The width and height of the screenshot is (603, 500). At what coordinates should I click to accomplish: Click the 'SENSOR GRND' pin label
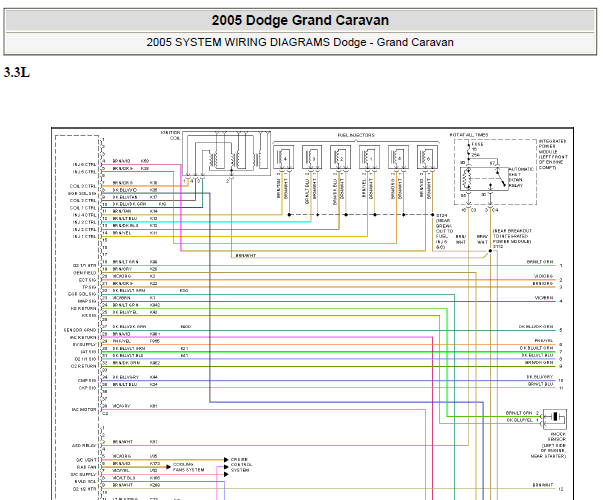[80, 330]
